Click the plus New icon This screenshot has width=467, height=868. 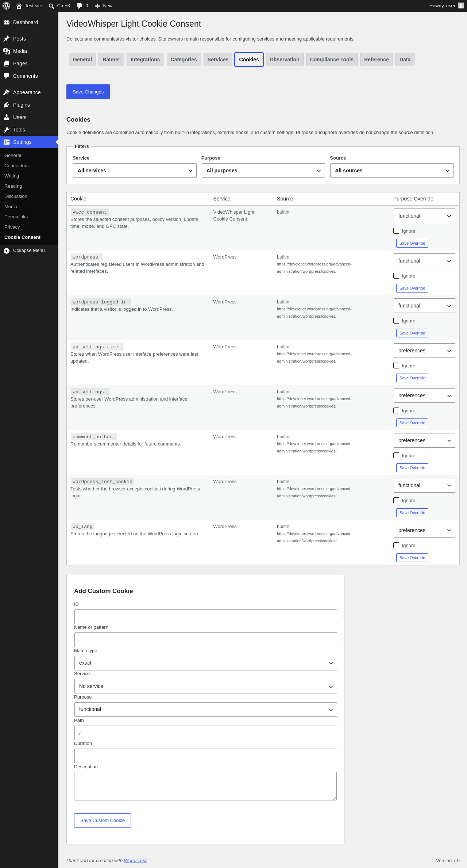(x=97, y=6)
